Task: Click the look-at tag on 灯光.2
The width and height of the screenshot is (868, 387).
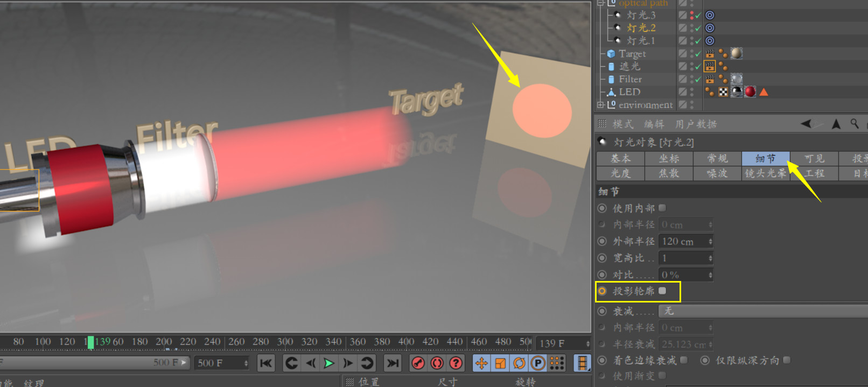Action: pos(710,28)
